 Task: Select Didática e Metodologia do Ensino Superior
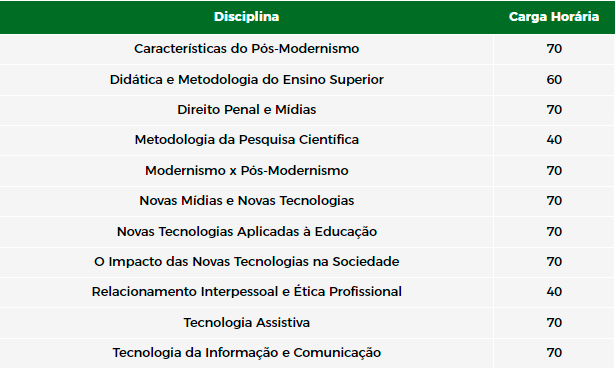point(246,80)
